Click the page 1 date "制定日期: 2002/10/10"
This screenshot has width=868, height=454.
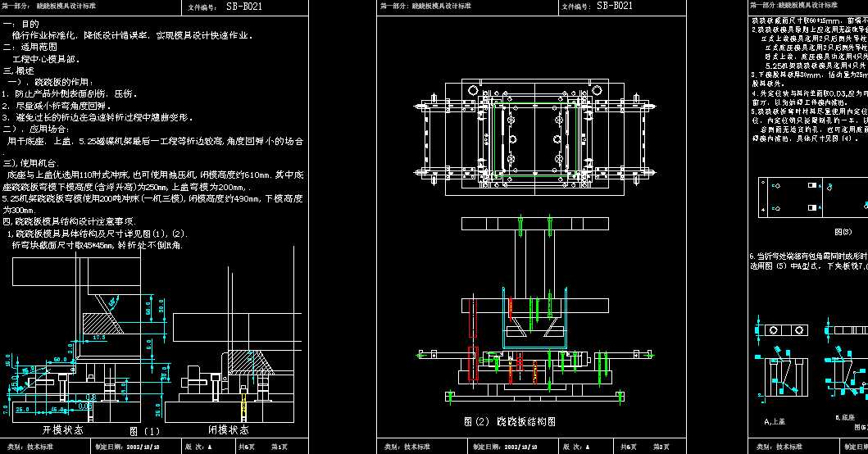127,447
